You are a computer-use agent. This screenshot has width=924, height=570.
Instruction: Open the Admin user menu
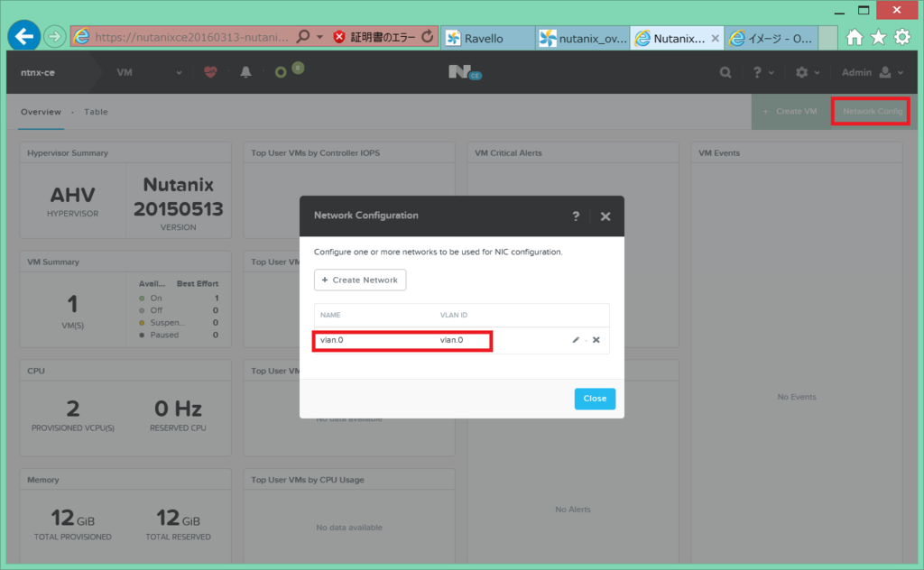(x=873, y=72)
